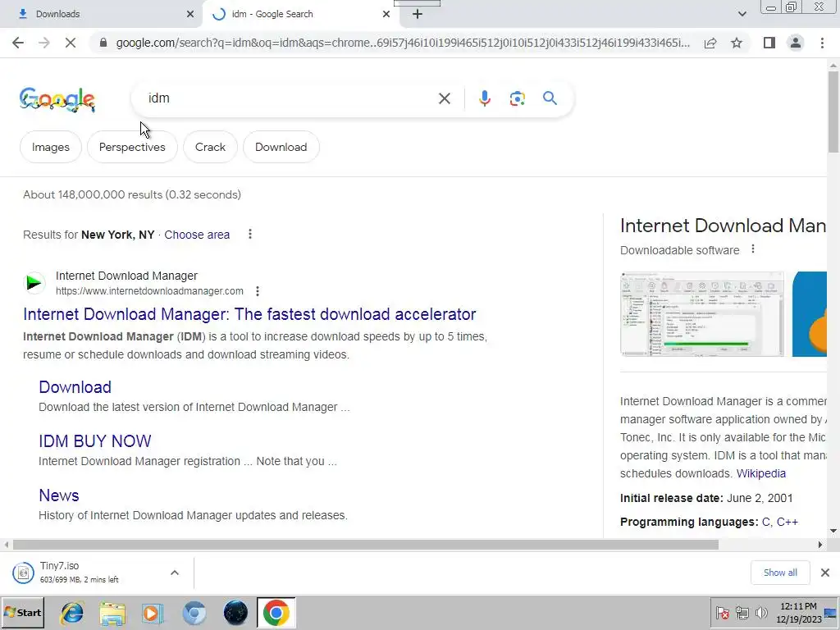The width and height of the screenshot is (840, 630).
Task: Click the scroll right arrow
Action: (819, 545)
